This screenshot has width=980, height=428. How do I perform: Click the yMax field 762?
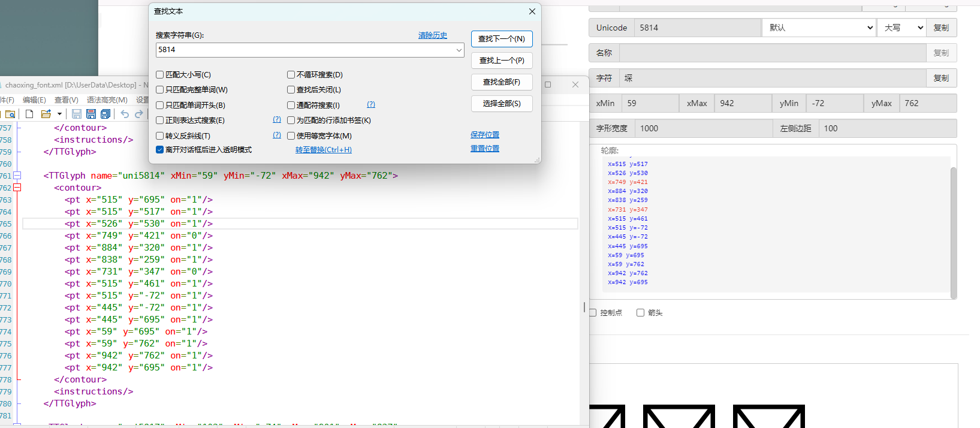928,103
